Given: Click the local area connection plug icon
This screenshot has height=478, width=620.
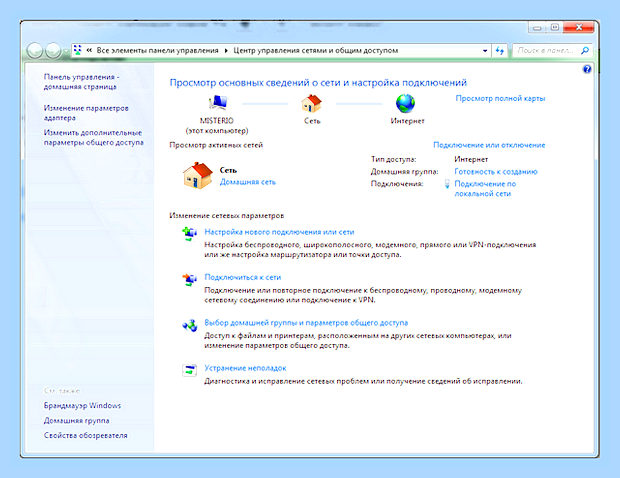Looking at the screenshot, I should point(447,184).
